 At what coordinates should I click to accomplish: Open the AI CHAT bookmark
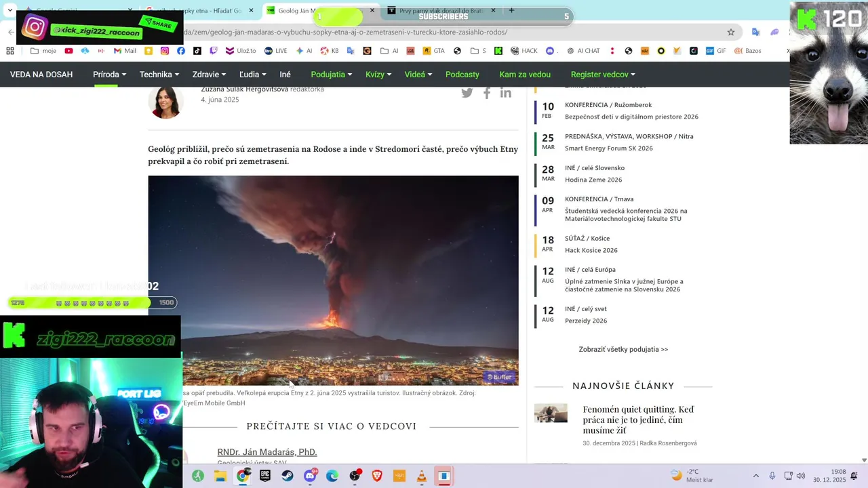click(583, 51)
